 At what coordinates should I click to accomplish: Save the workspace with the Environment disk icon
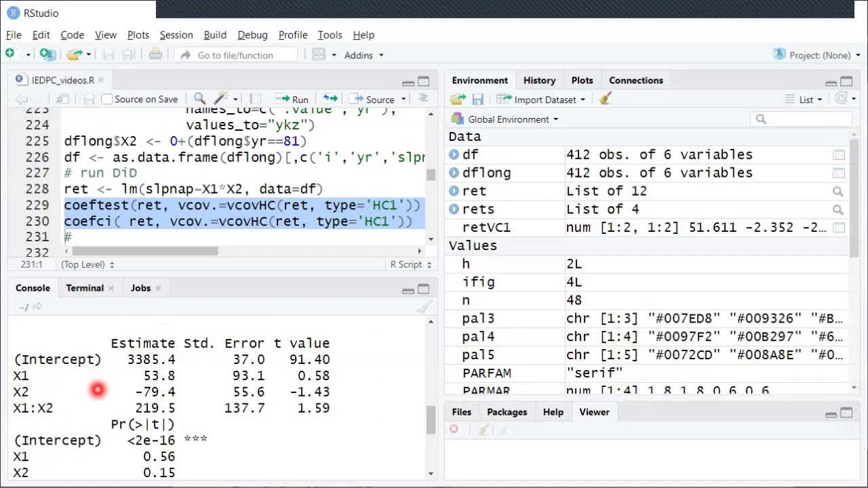[478, 100]
